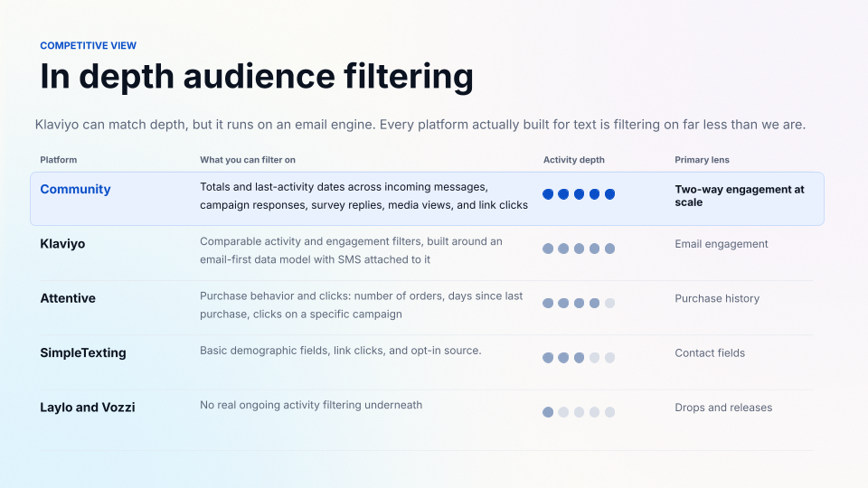Click Community's 'Totals and last-activity dates' description
Screen dimensions: 868x488
pyautogui.click(x=363, y=196)
